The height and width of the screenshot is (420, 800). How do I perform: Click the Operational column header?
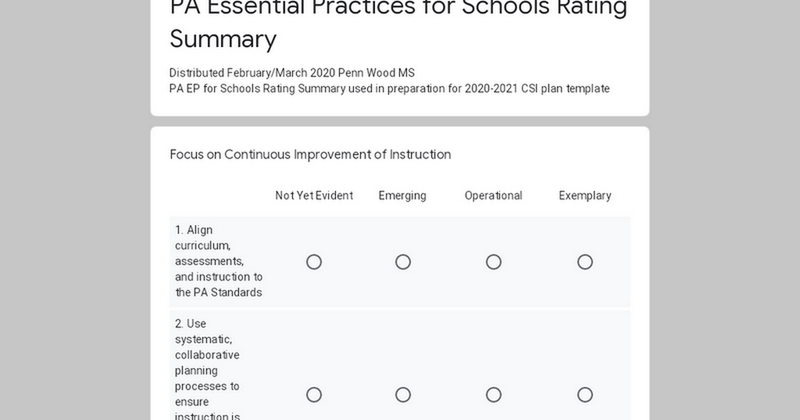[x=494, y=196]
